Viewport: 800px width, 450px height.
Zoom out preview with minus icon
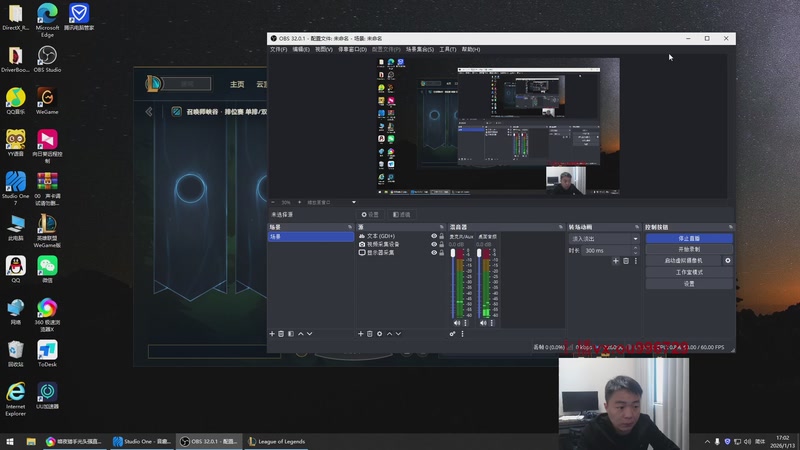click(x=273, y=202)
